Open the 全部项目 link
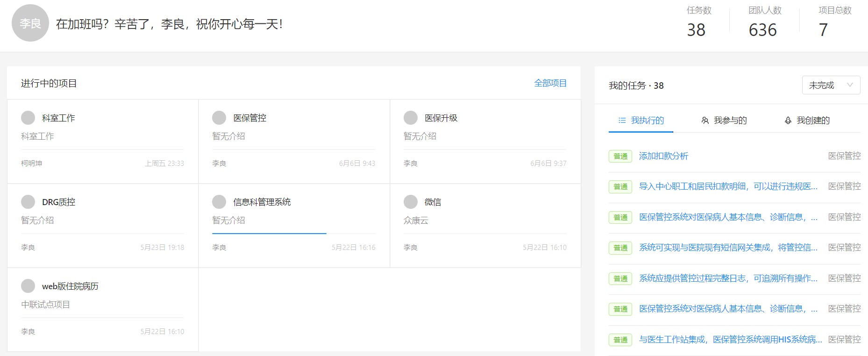The height and width of the screenshot is (356, 868). click(550, 83)
